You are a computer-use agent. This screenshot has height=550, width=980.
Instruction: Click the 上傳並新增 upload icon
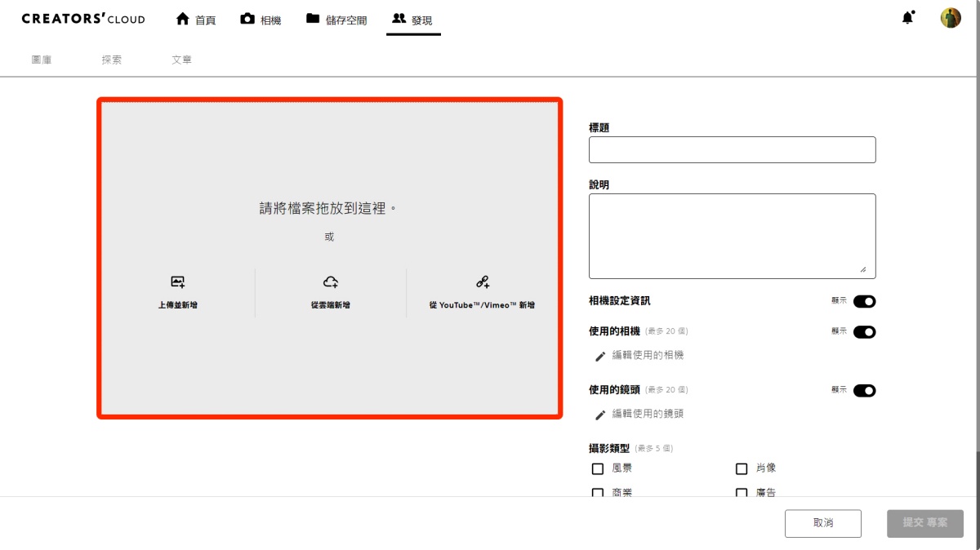(x=176, y=282)
